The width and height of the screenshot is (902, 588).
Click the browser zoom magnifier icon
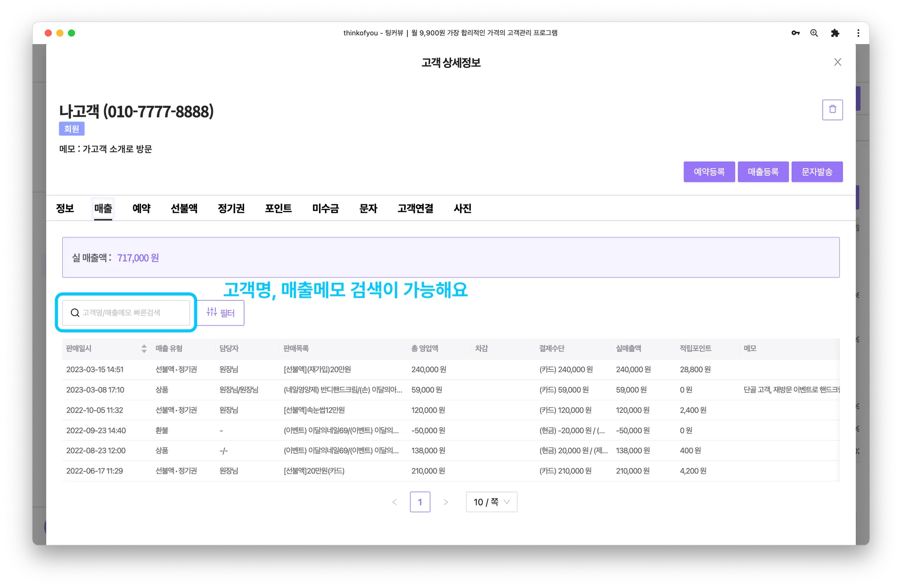tap(814, 33)
